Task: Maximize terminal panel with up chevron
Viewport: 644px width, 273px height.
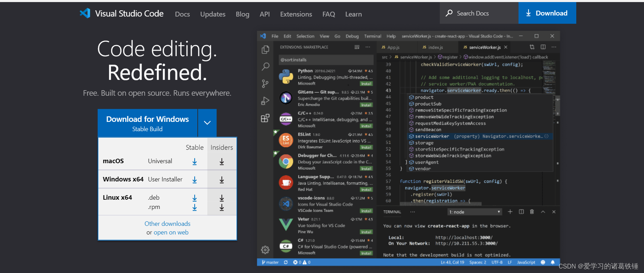Action: tap(543, 212)
